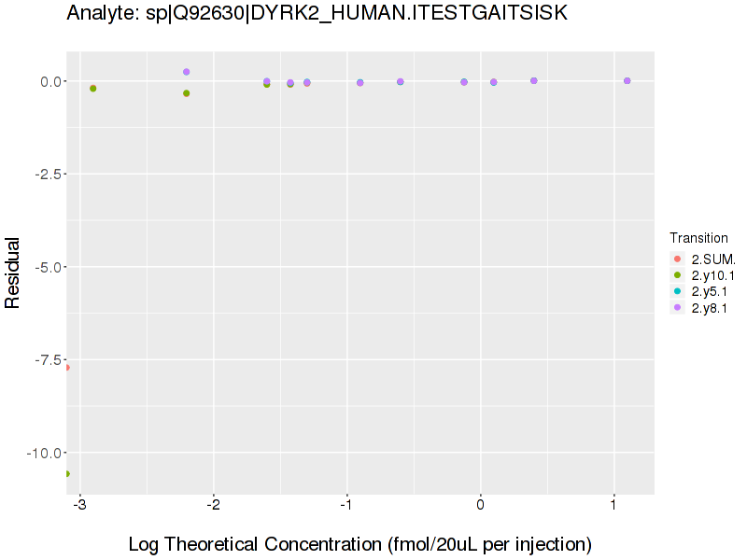
Task: Click the Analyte plot title
Action: point(317,14)
